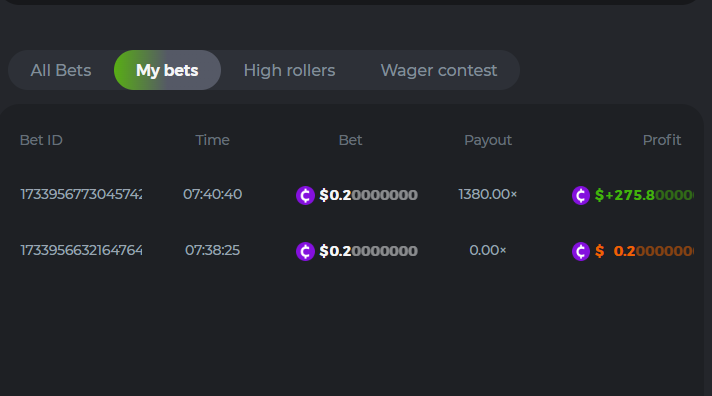
Task: Click coin icon beside orange 0.2 profit
Action: (x=581, y=251)
